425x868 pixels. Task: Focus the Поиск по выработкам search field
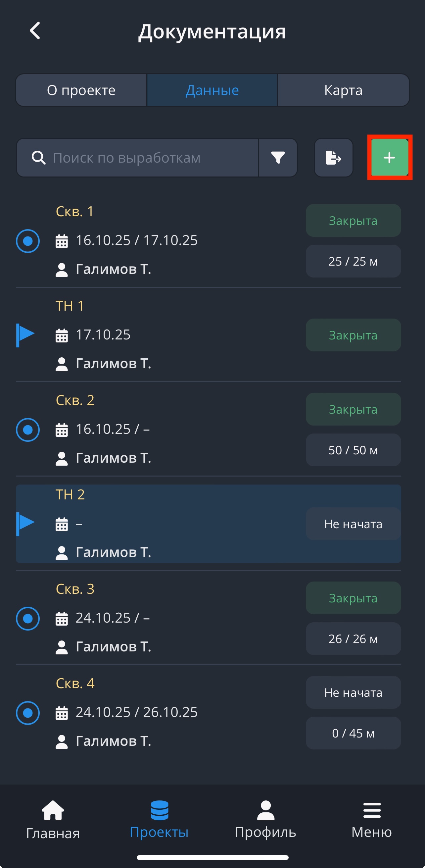pos(152,157)
